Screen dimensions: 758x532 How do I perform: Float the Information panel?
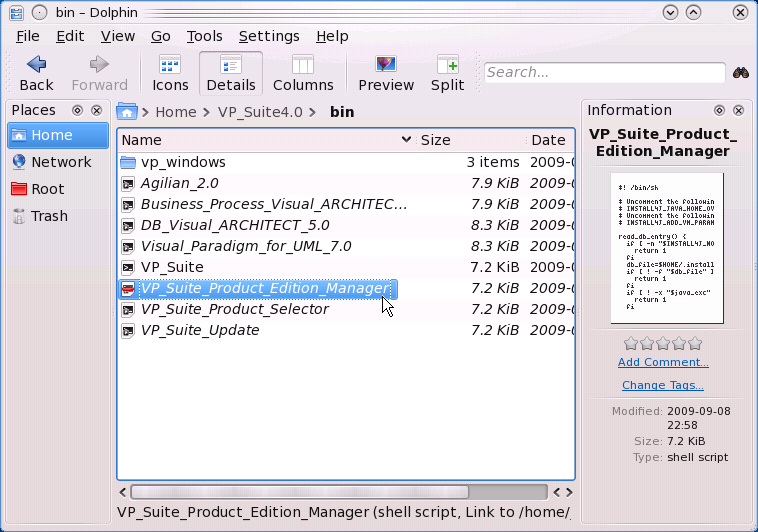[719, 111]
